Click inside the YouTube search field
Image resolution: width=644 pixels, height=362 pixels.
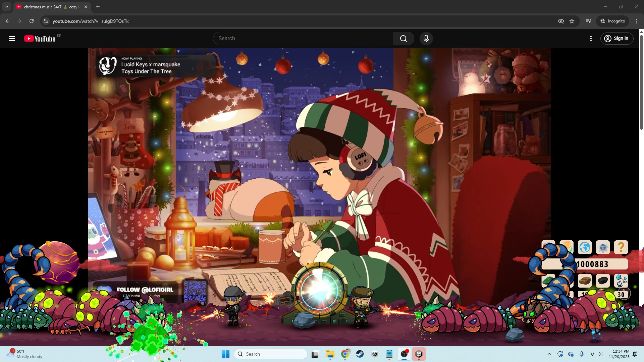[302, 38]
